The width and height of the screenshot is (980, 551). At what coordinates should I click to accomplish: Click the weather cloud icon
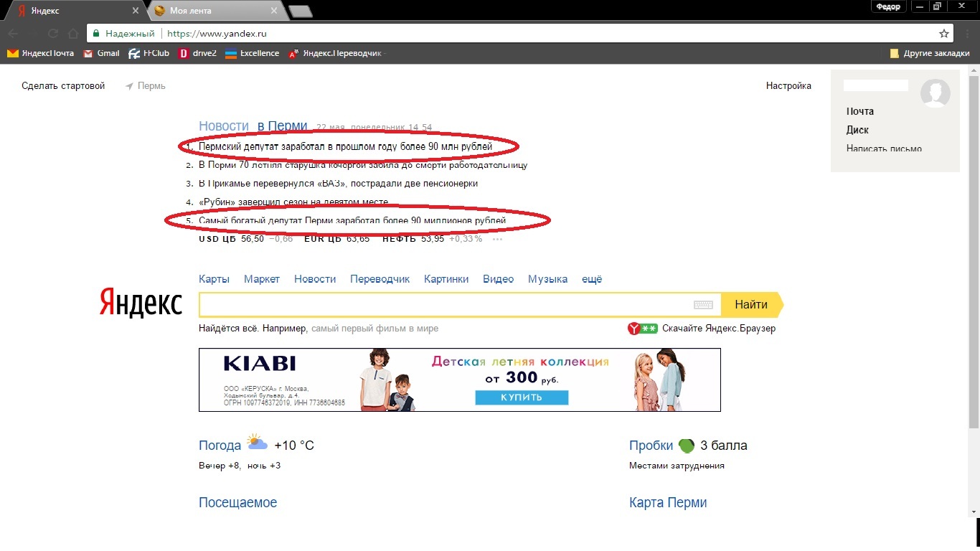[257, 443]
